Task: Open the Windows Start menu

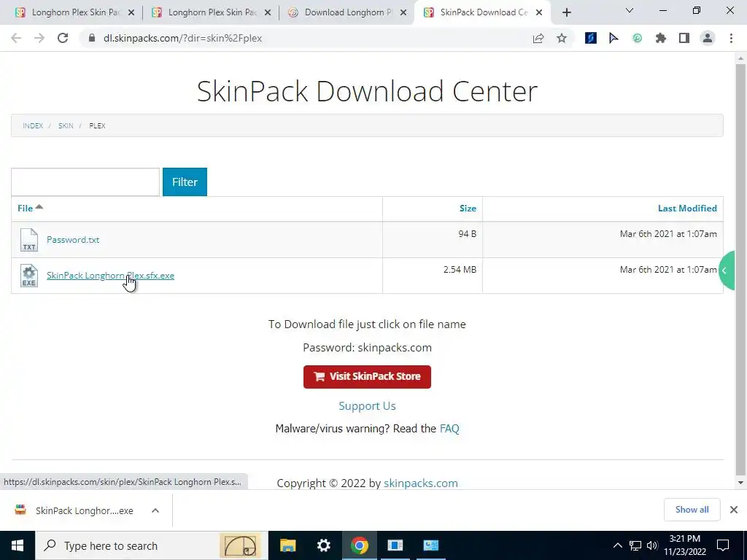Action: tap(18, 545)
